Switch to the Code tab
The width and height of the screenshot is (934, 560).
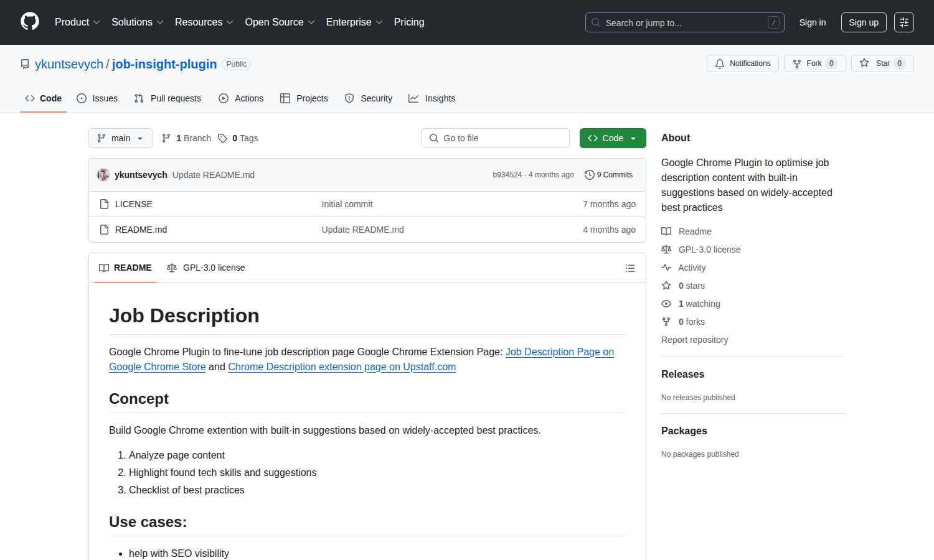click(44, 98)
